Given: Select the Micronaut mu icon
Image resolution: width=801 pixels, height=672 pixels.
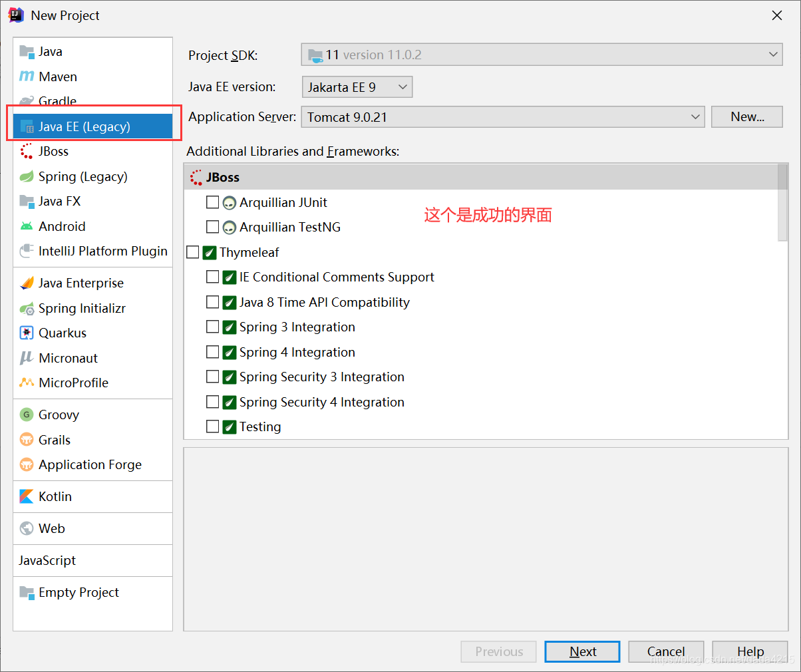Looking at the screenshot, I should click(27, 358).
